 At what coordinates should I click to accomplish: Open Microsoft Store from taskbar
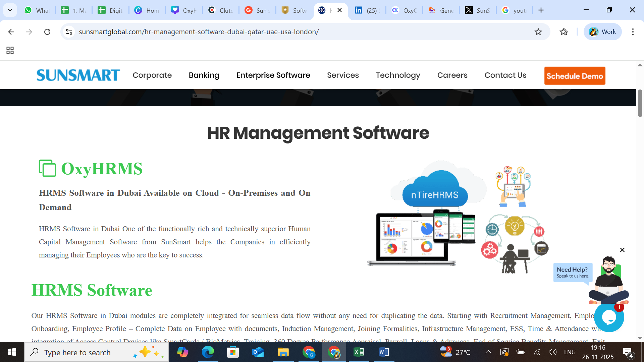[233, 352]
